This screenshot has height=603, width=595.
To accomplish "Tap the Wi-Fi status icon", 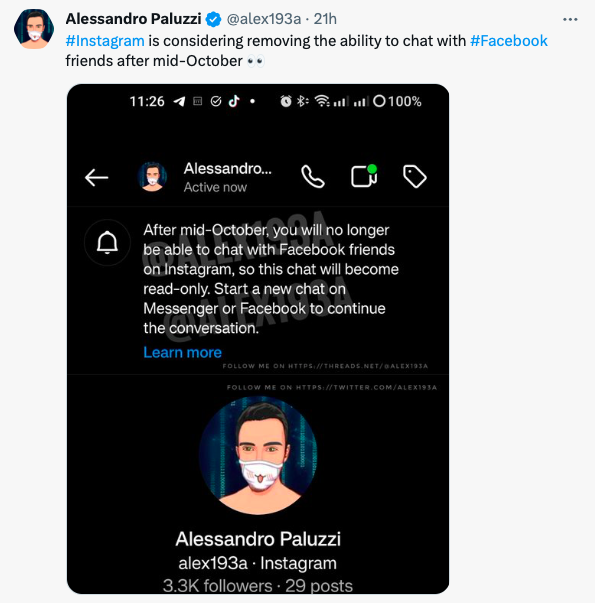I will point(322,101).
